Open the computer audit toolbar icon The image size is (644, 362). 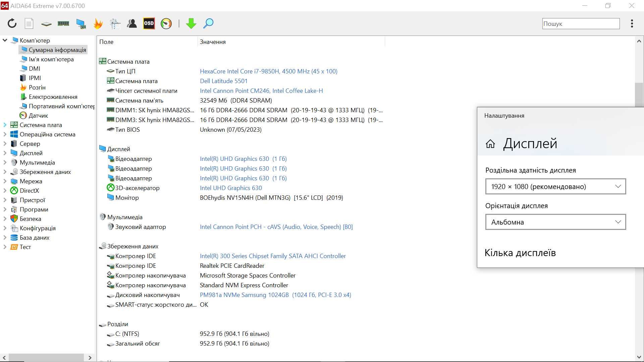(115, 23)
